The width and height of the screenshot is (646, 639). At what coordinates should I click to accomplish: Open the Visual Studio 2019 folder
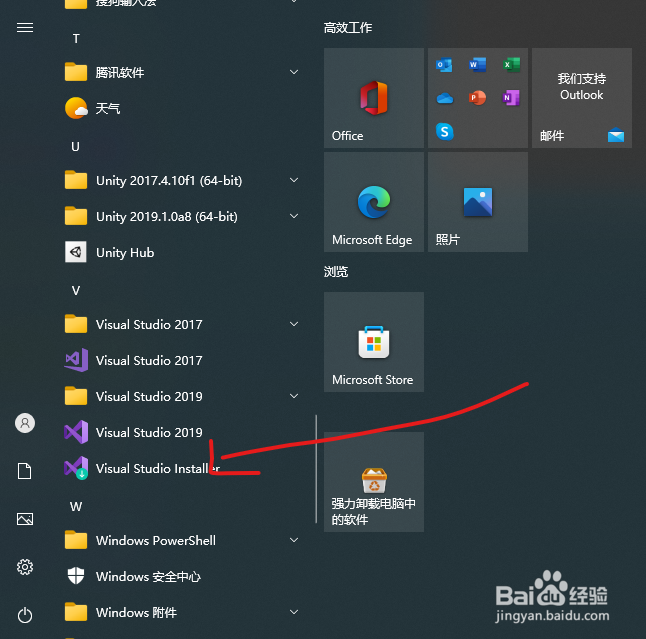(x=181, y=396)
